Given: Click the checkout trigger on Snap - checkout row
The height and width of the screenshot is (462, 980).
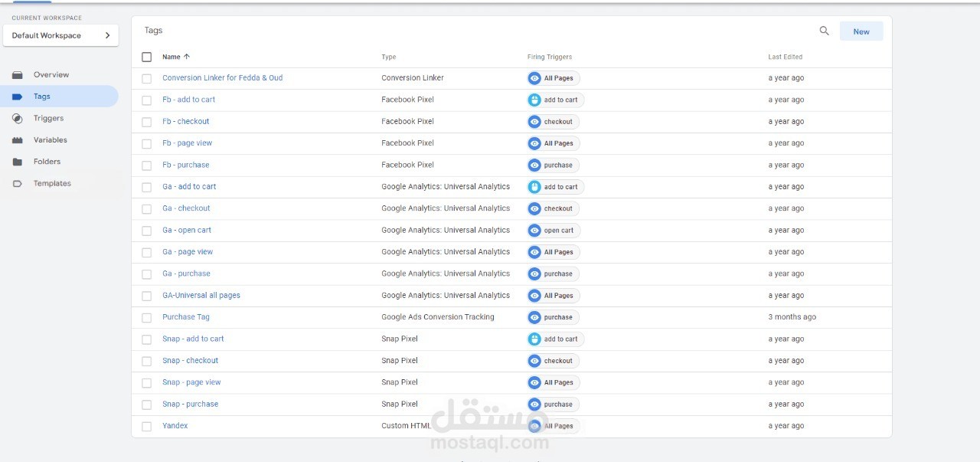Looking at the screenshot, I should coord(554,361).
